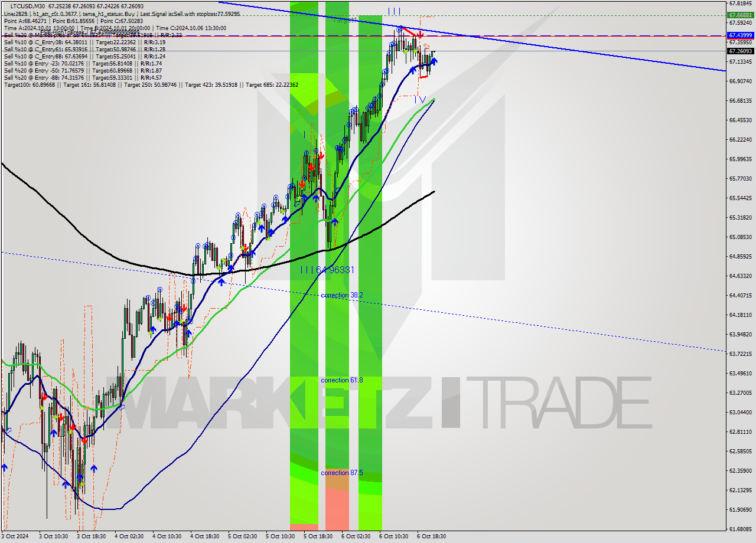Click the 62.35900 price axis label
This screenshot has height=543, width=756.
740,470
